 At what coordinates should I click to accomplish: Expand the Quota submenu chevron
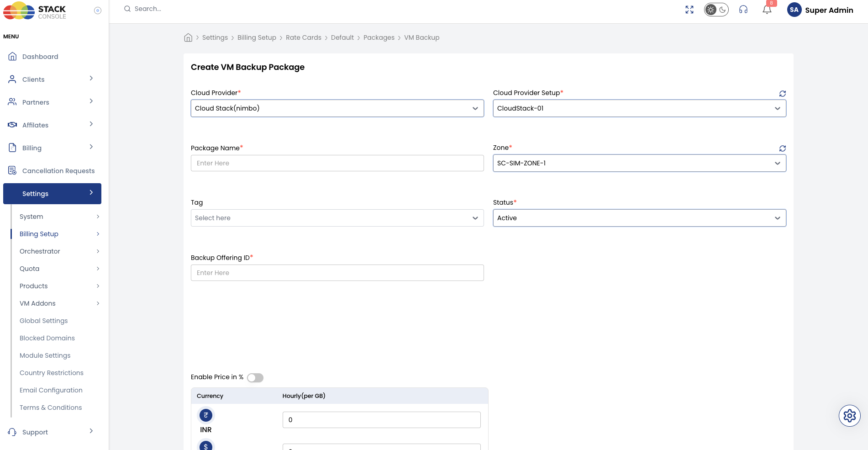[98, 269]
